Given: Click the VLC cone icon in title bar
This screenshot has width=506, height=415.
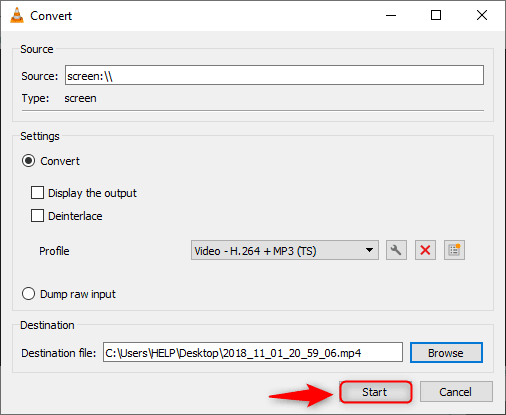Looking at the screenshot, I should pos(17,15).
